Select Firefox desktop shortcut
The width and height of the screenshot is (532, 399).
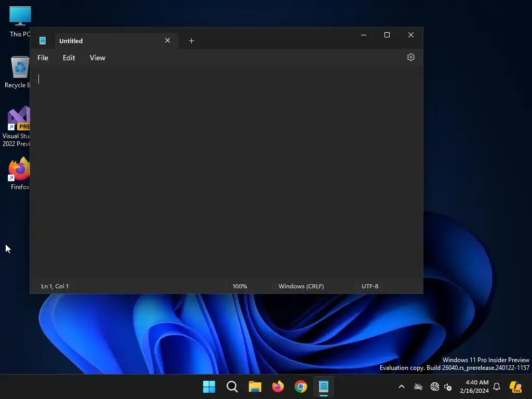pyautogui.click(x=19, y=173)
